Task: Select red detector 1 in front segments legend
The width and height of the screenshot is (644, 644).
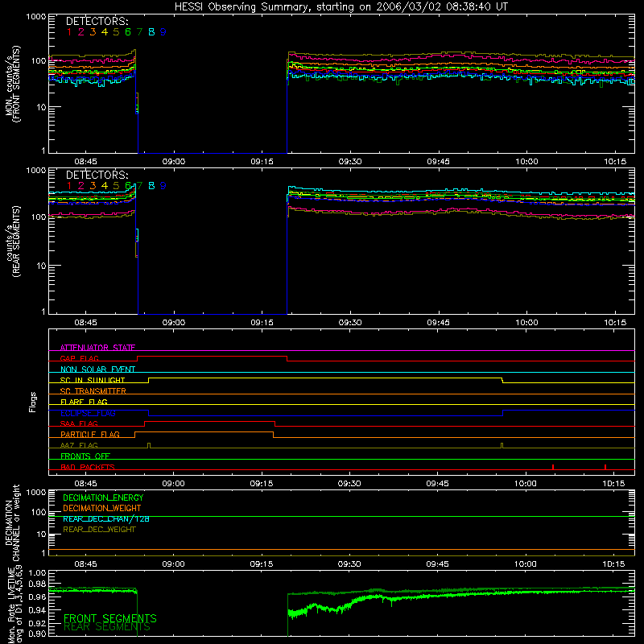Action: 69,32
